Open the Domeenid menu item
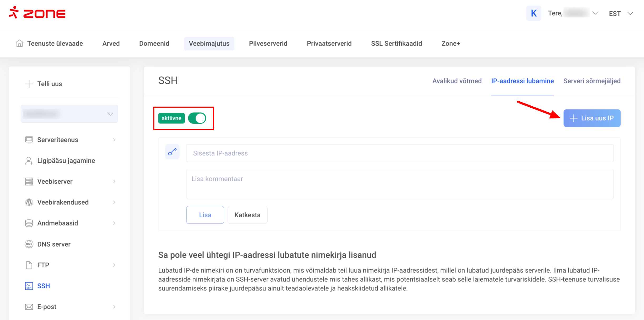The height and width of the screenshot is (320, 644). [154, 44]
